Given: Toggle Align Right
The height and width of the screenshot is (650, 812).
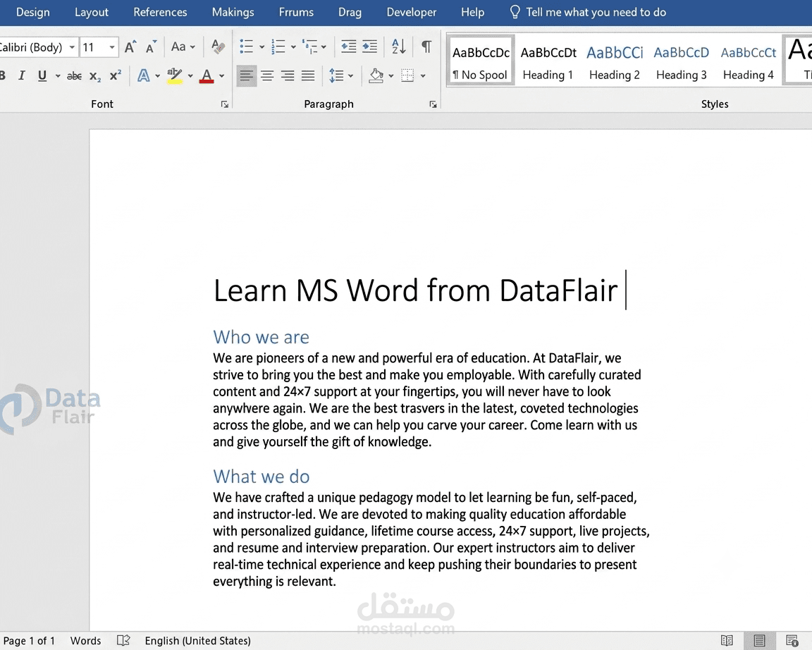Looking at the screenshot, I should [288, 76].
